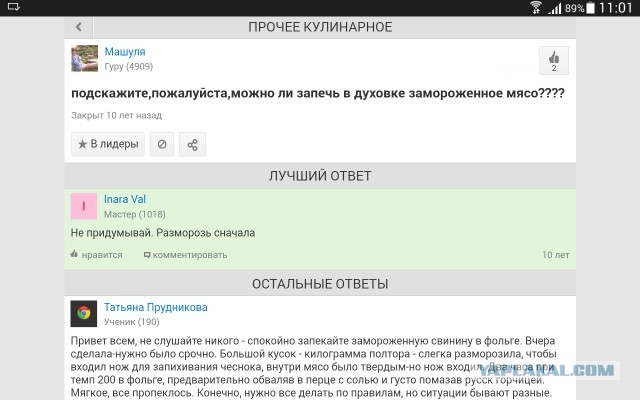The width and height of the screenshot is (640, 400).
Task: Click the '10 лет' timestamp on best answer
Action: click(556, 255)
